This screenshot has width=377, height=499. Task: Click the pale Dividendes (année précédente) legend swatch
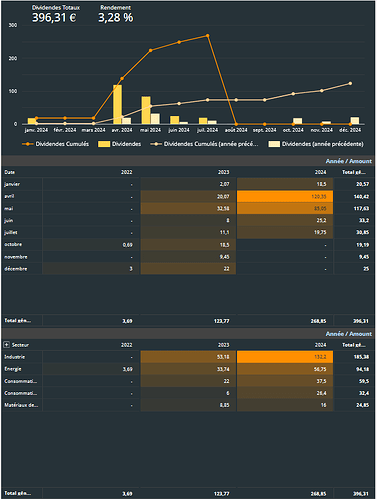pos(274,144)
